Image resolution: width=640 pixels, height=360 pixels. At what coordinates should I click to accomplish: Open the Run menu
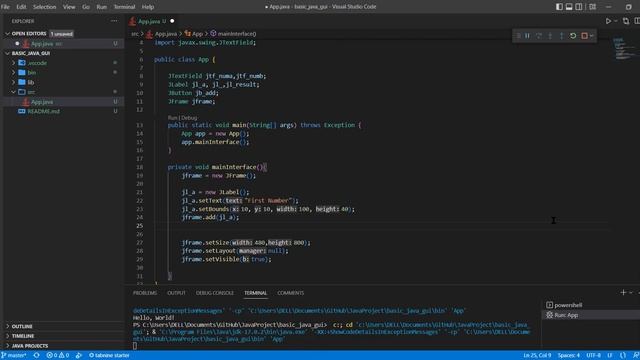(x=102, y=7)
